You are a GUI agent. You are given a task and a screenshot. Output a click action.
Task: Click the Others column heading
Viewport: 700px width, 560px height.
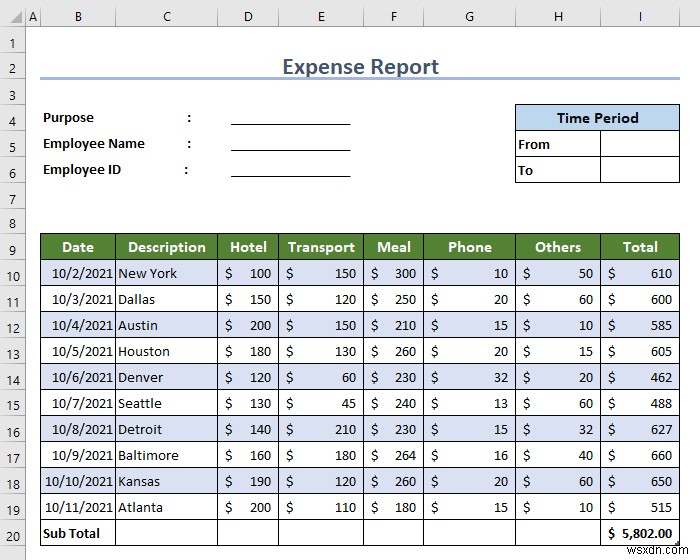click(558, 247)
